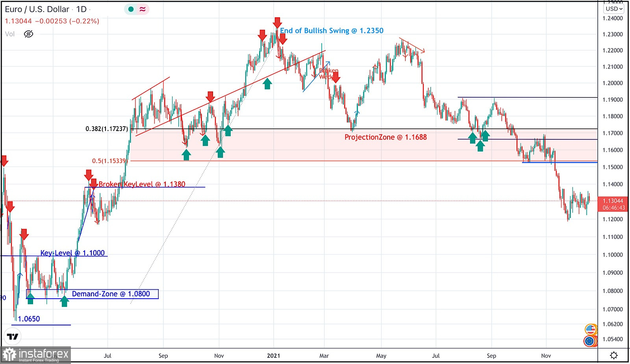
Task: Select the Euro / U.S. Dollar symbol title
Action: [x=37, y=9]
